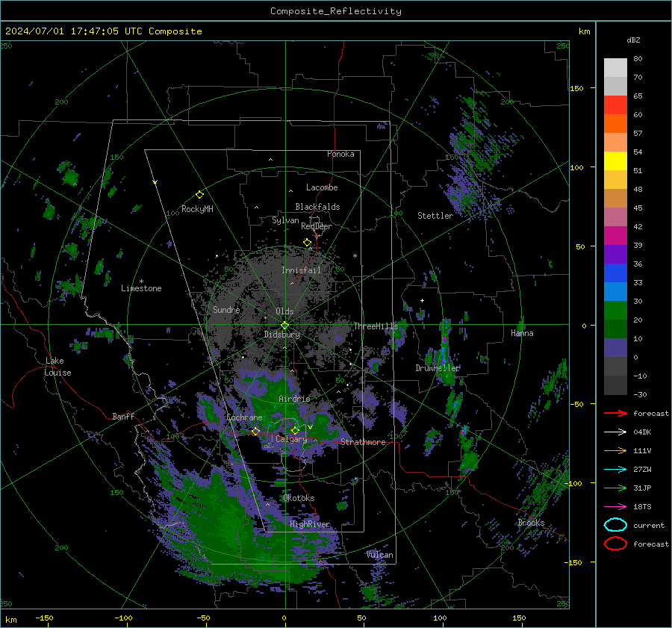Click the yellow diamond marker below RedDeer

307,243
